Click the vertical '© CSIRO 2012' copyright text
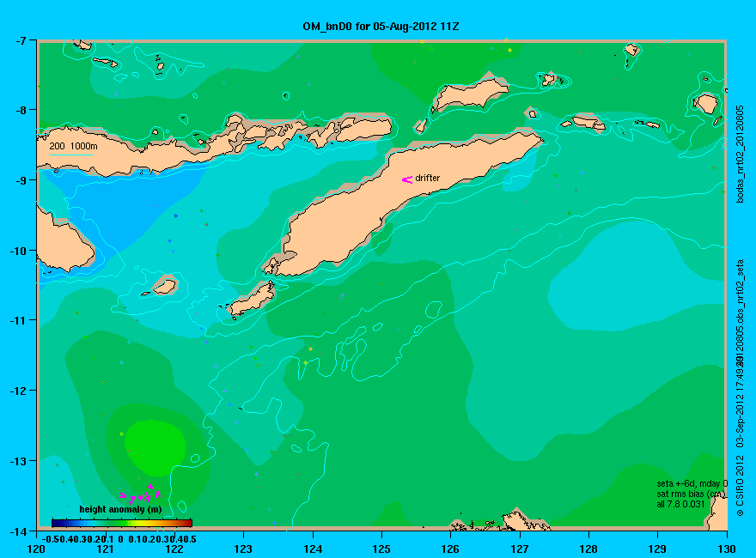The width and height of the screenshot is (756, 558). coord(740,486)
